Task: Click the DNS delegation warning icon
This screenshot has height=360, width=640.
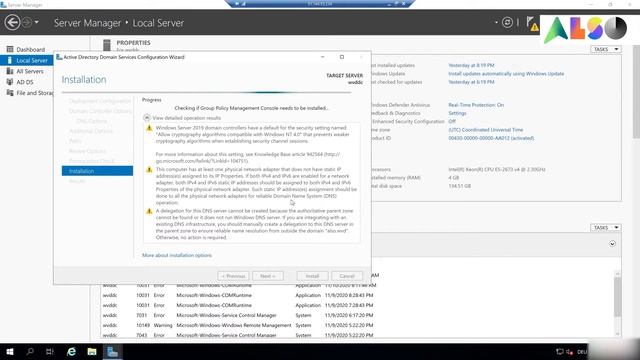Action: (149, 211)
